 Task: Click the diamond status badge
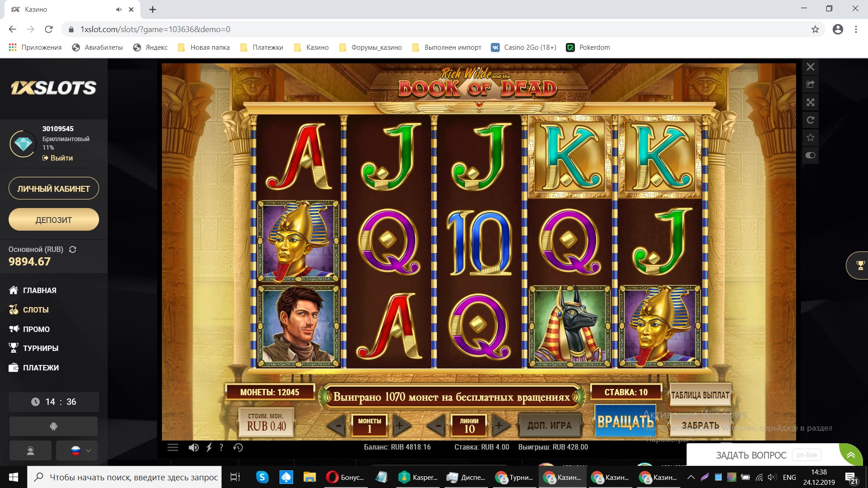[23, 144]
